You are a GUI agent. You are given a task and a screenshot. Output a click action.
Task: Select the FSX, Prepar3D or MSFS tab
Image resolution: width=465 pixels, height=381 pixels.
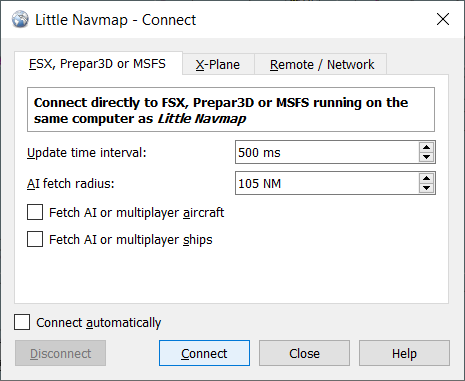(98, 63)
